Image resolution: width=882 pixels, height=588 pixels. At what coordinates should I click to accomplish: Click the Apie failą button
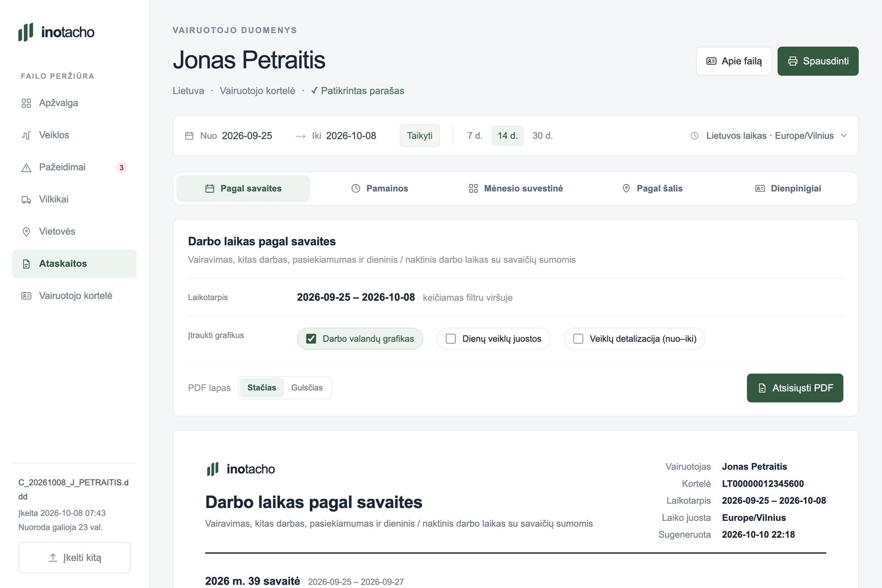(734, 61)
